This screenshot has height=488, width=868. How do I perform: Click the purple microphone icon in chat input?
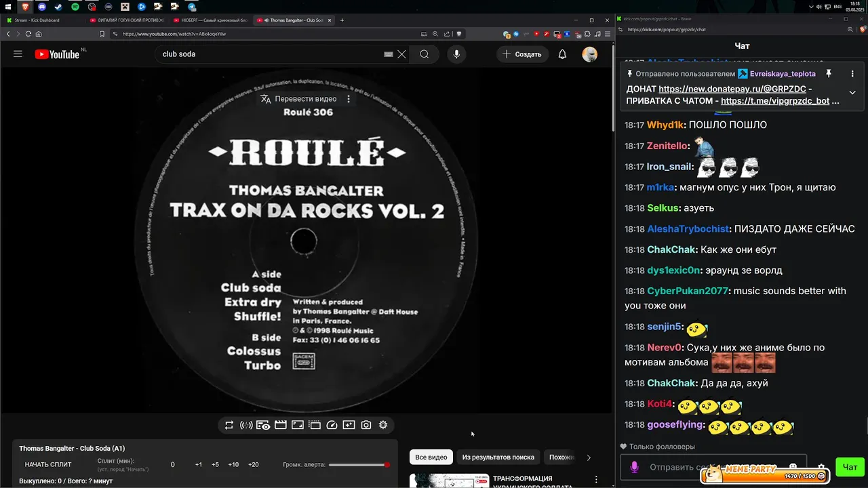coord(635,467)
